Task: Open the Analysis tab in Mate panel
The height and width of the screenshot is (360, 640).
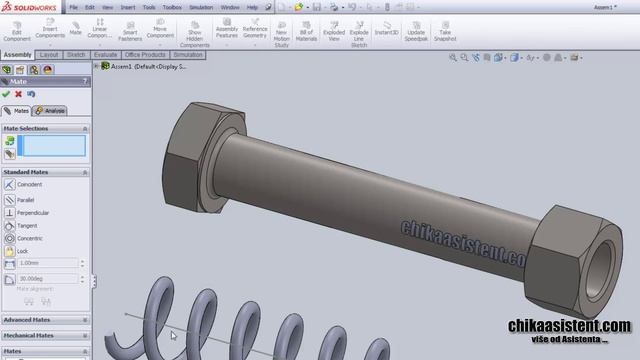Action: (50, 111)
